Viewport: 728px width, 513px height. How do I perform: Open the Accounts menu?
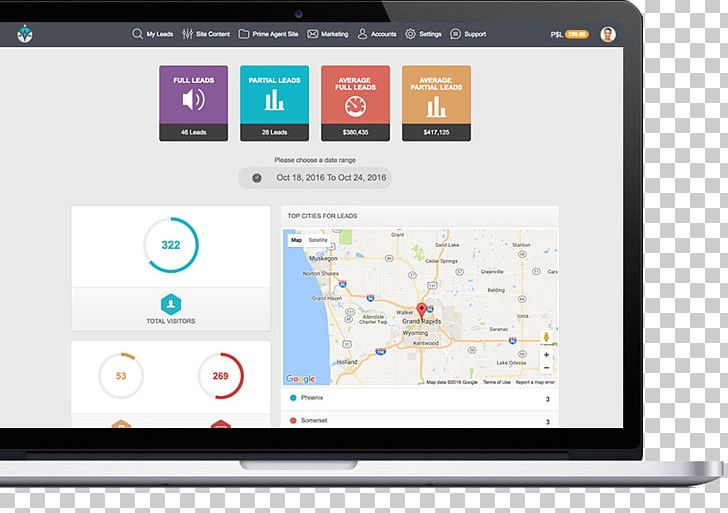(384, 34)
